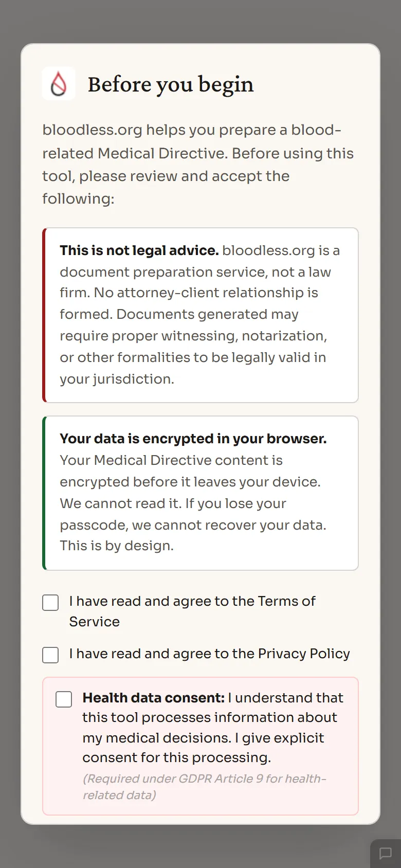Click the bloodless.org blood drop logo

pos(59,83)
